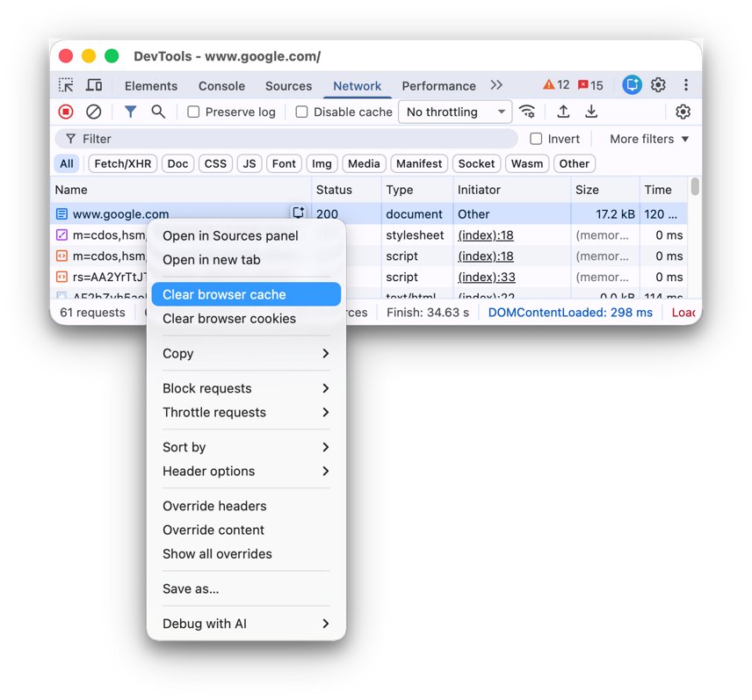Viewport: 752px width, 700px height.
Task: Enable the Disable cache checkbox
Action: click(x=301, y=112)
